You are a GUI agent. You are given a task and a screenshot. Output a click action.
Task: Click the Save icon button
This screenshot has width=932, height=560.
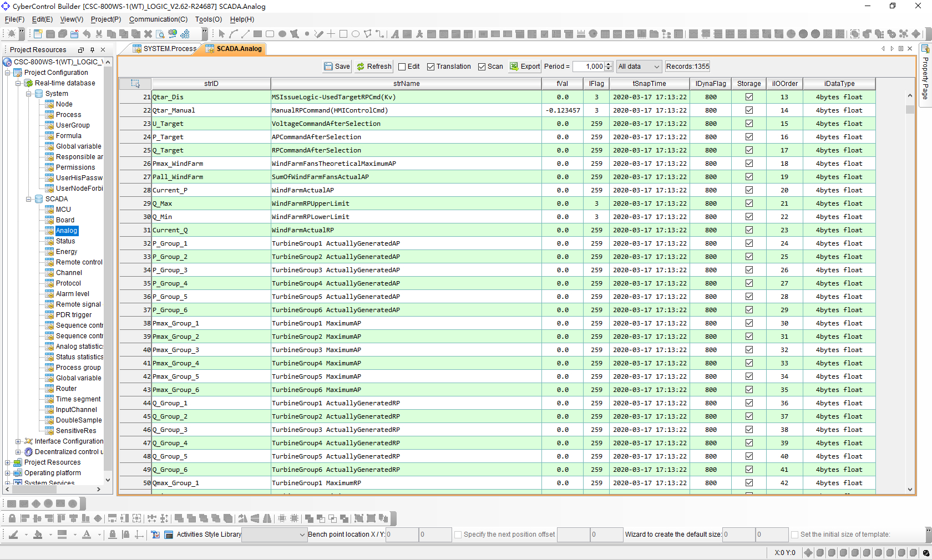click(337, 67)
